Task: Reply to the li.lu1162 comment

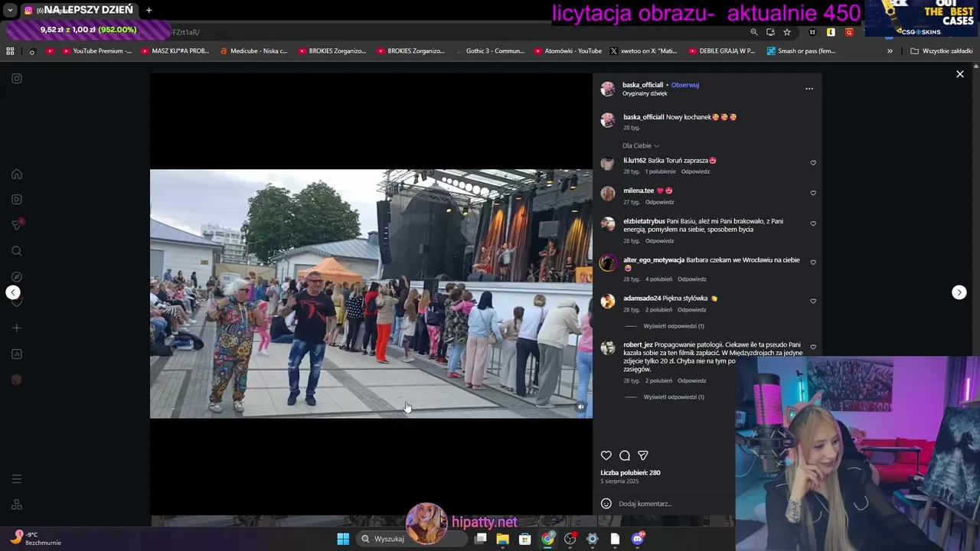Action: (695, 171)
